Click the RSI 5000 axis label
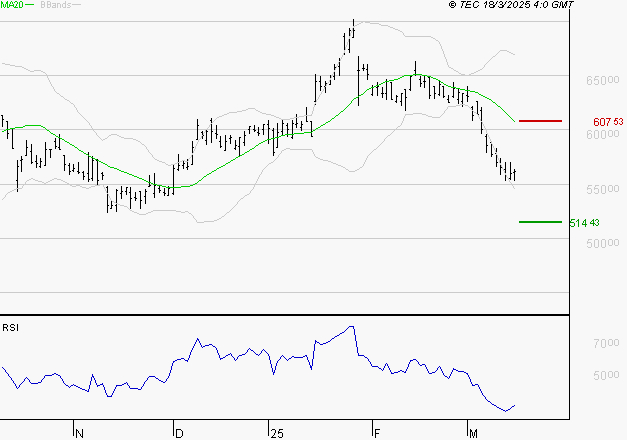 (606, 375)
